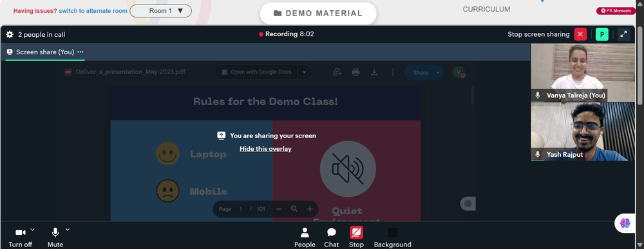The height and width of the screenshot is (249, 644).
Task: Download the PDF file
Action: coord(374,72)
